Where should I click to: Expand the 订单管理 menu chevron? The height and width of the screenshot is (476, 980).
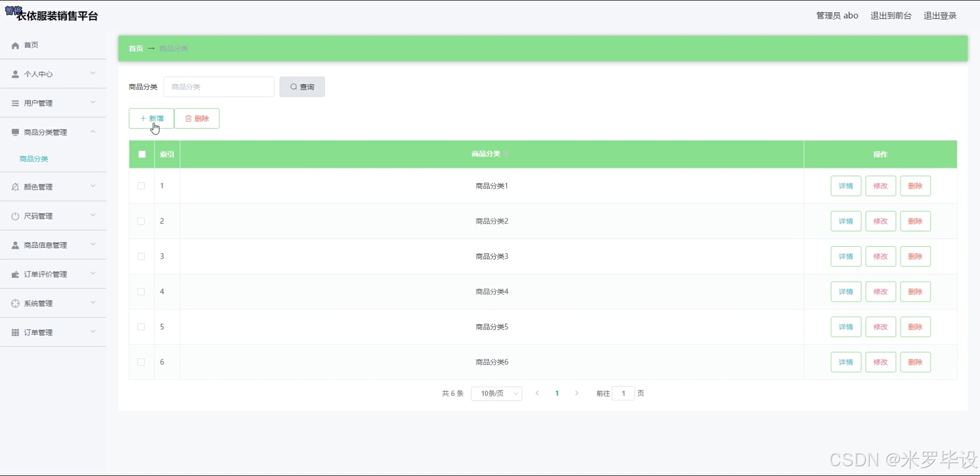(x=93, y=332)
